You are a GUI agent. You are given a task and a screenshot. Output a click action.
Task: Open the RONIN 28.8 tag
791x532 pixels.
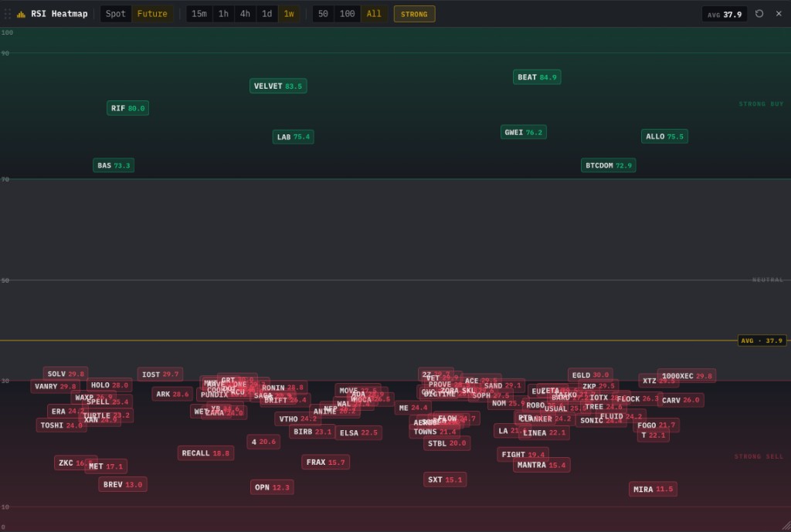[283, 388]
